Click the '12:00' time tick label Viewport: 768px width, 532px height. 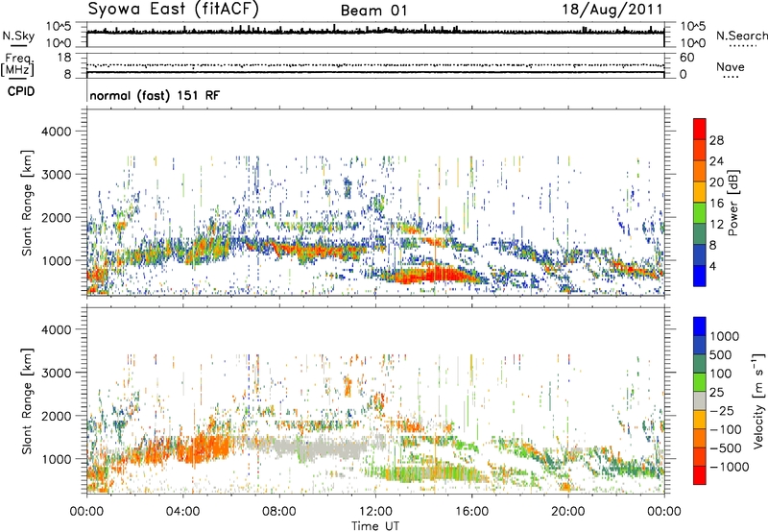(x=375, y=512)
